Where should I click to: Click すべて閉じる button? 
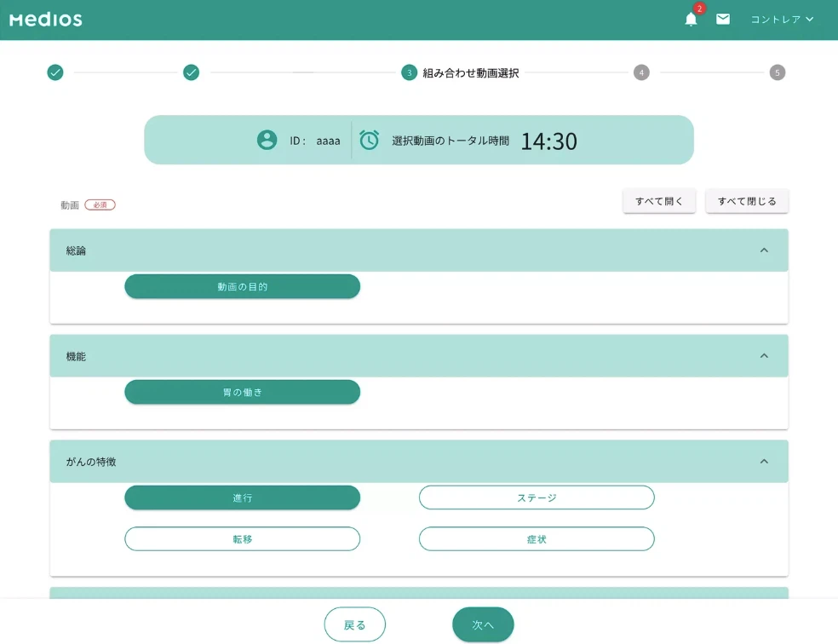click(747, 201)
